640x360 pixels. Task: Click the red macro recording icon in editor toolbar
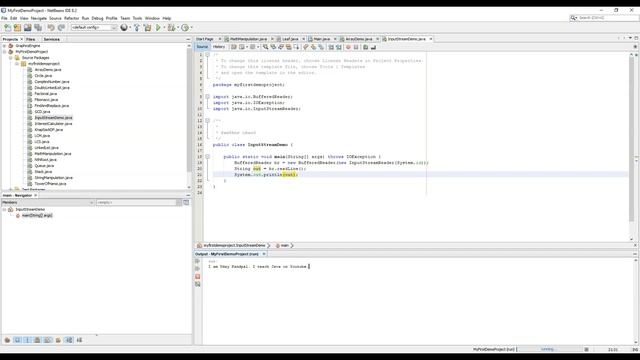coord(348,47)
